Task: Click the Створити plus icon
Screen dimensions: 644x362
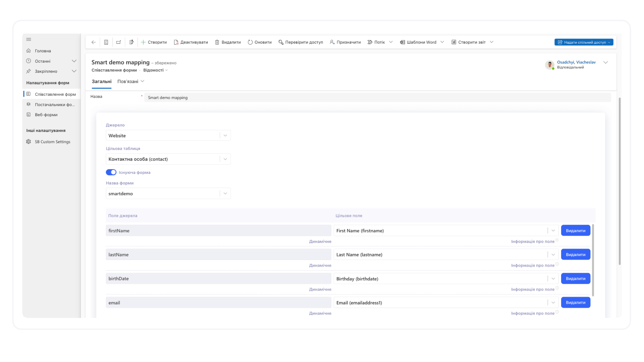Action: click(x=143, y=42)
